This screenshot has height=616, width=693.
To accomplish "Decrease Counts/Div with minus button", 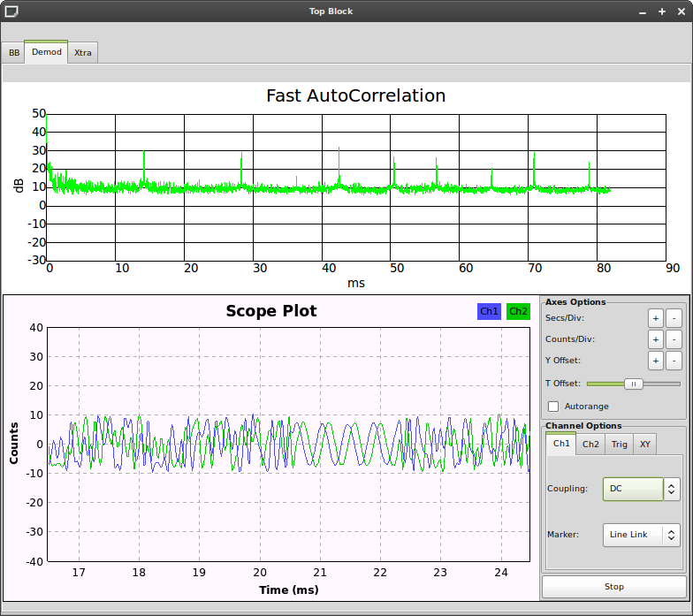I will pos(673,339).
